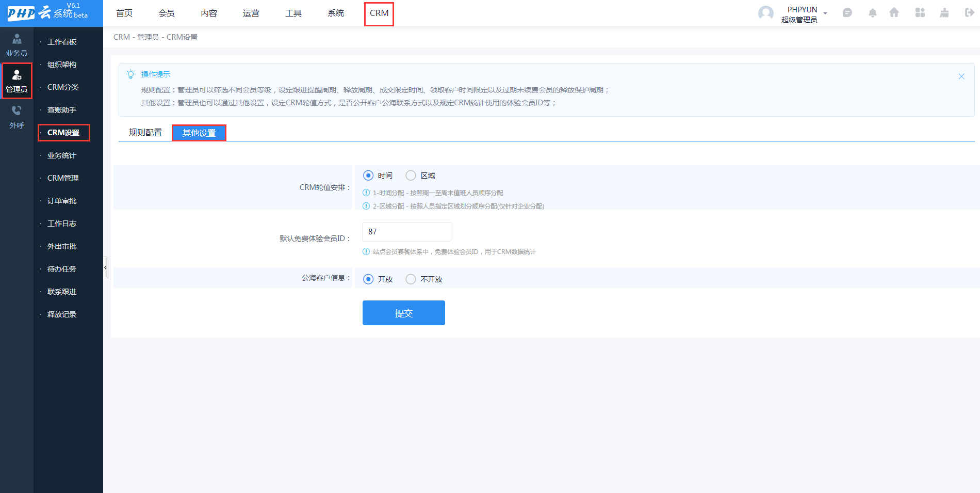Image resolution: width=980 pixels, height=493 pixels.
Task: Switch to the 规则配置 tab
Action: [145, 133]
